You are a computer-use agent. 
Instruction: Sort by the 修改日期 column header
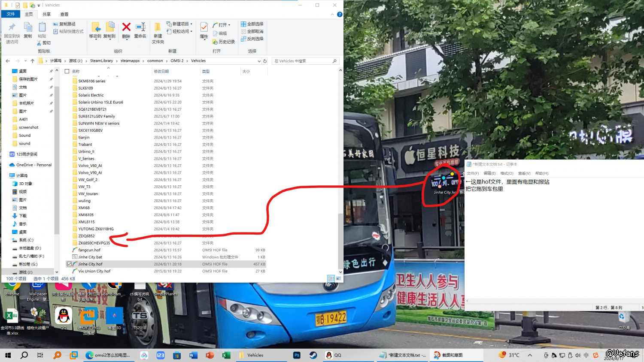coord(161,71)
